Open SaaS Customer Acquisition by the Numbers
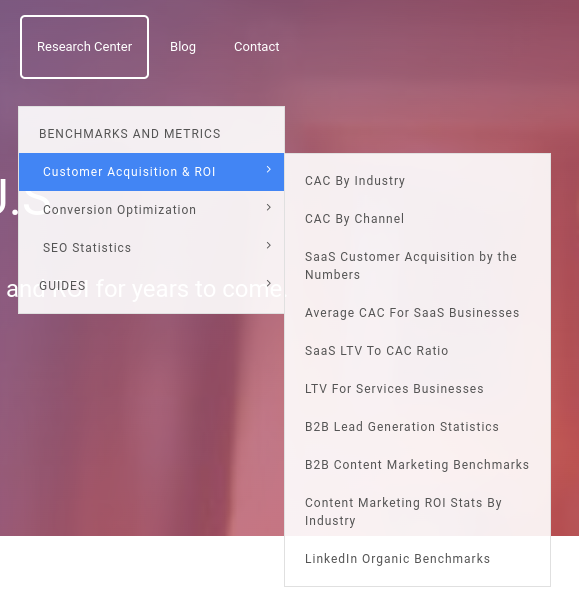 point(411,265)
